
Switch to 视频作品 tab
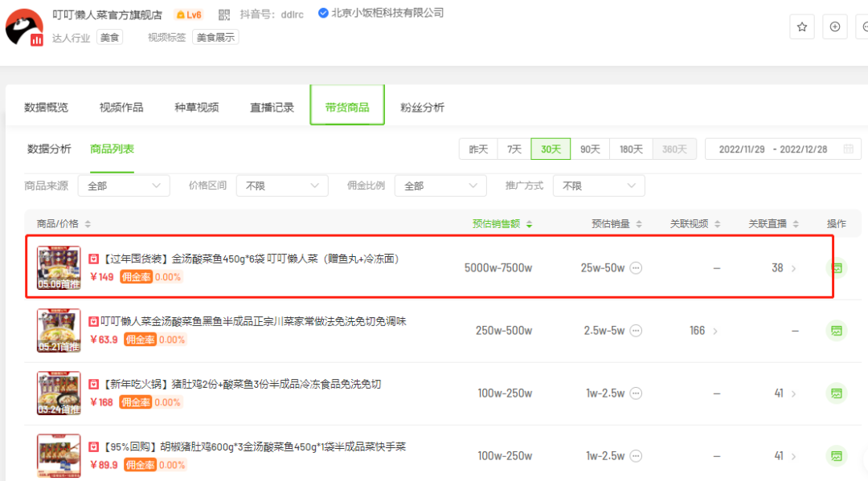pyautogui.click(x=121, y=108)
